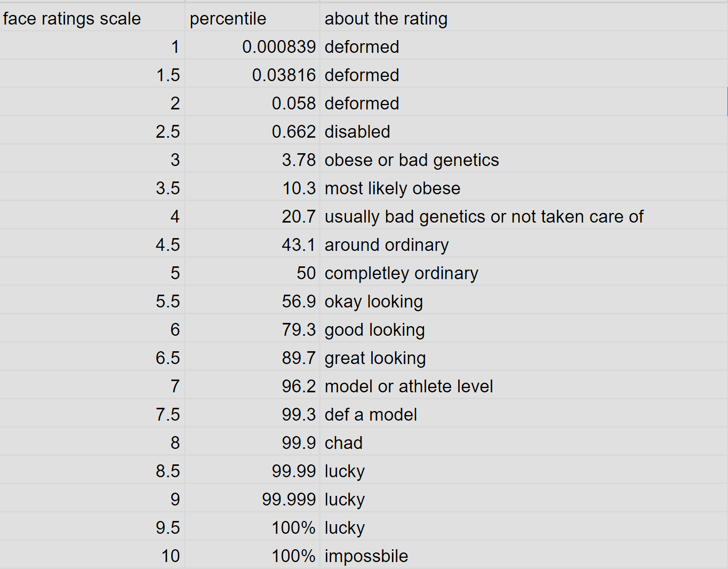Select the 'about the rating' header cell
The height and width of the screenshot is (569, 728).
[x=386, y=19]
